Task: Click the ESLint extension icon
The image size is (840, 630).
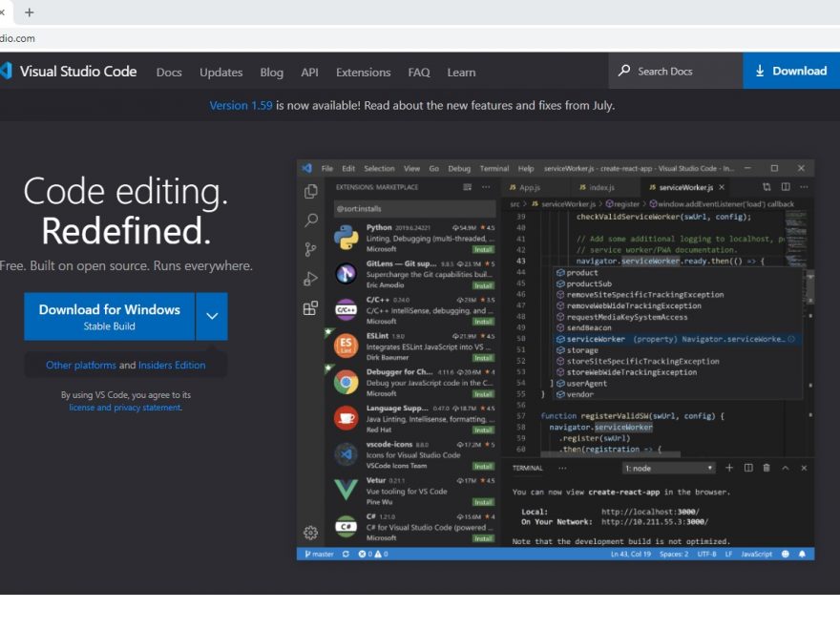Action: 346,345
